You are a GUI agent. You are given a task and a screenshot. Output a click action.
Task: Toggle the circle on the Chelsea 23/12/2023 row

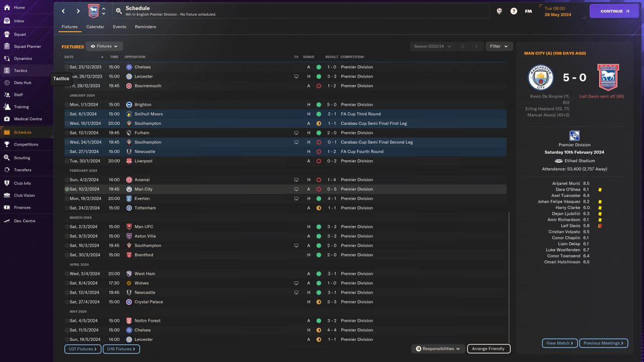click(67, 67)
